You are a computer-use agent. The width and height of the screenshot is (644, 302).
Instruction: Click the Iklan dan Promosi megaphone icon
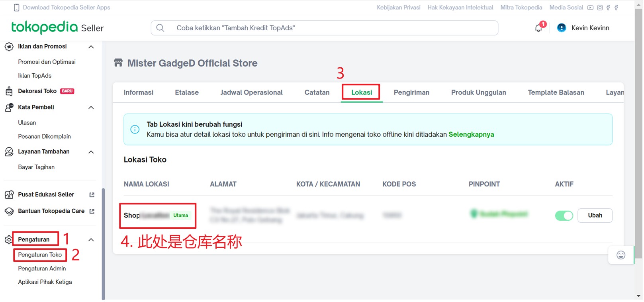[9, 47]
